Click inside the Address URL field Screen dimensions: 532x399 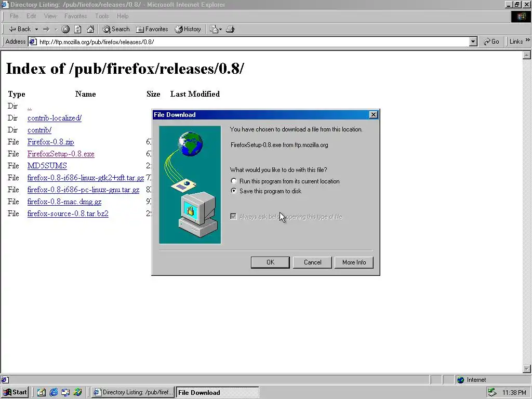click(x=253, y=42)
